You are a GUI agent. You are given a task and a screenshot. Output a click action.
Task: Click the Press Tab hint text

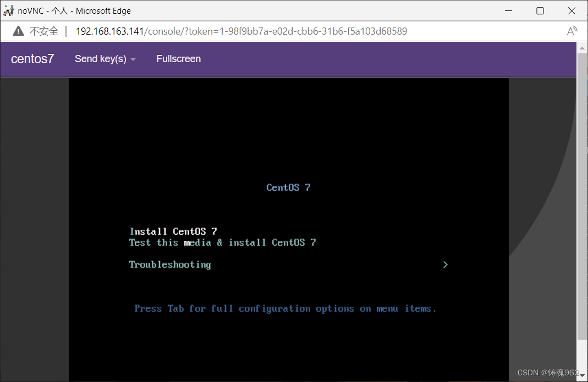coord(285,308)
